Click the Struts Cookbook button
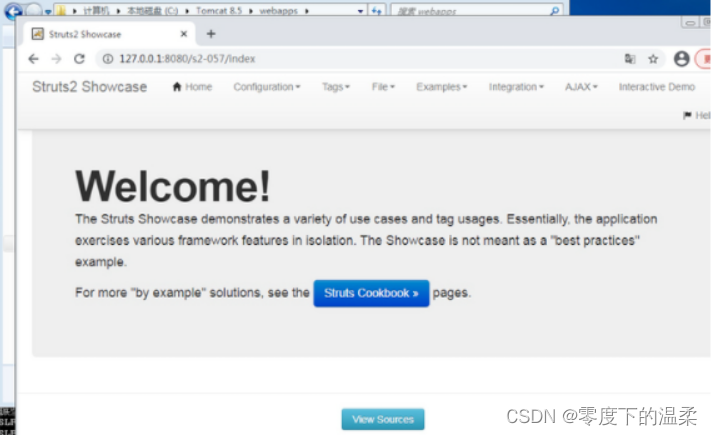 (x=371, y=293)
